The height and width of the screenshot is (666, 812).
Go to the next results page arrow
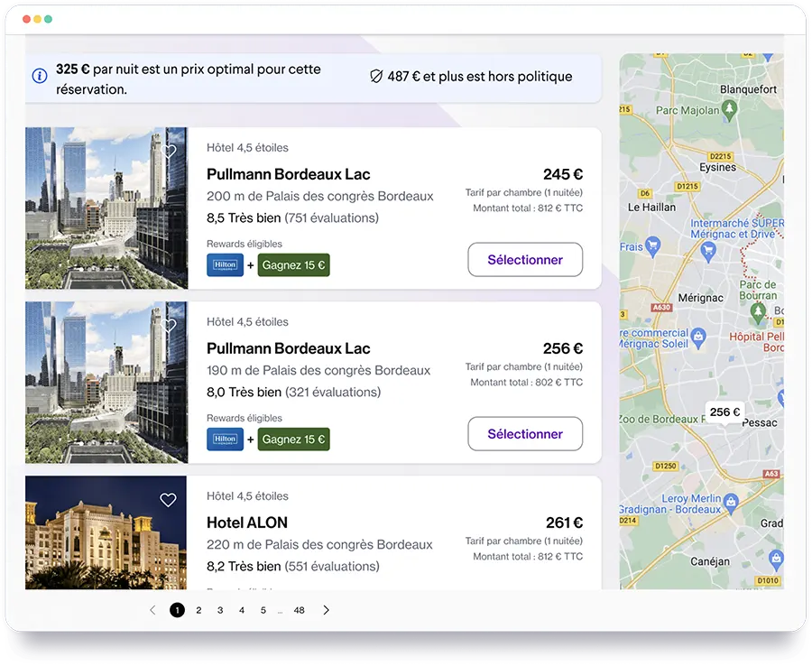[x=326, y=610]
